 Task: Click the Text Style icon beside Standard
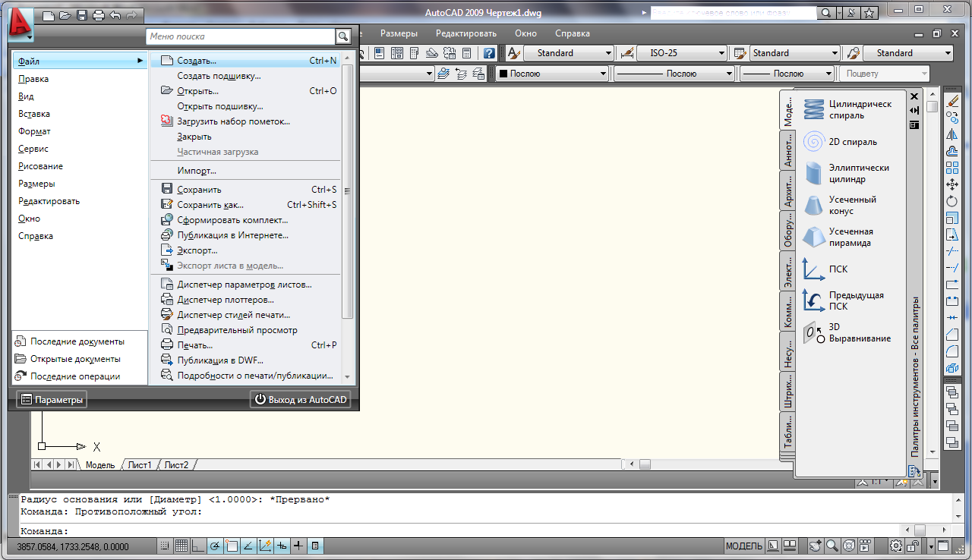coord(513,53)
